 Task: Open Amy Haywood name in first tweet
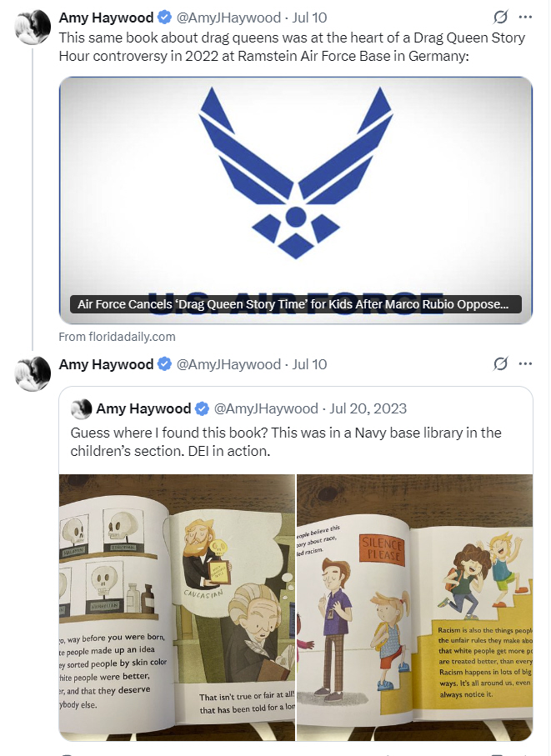coord(106,18)
